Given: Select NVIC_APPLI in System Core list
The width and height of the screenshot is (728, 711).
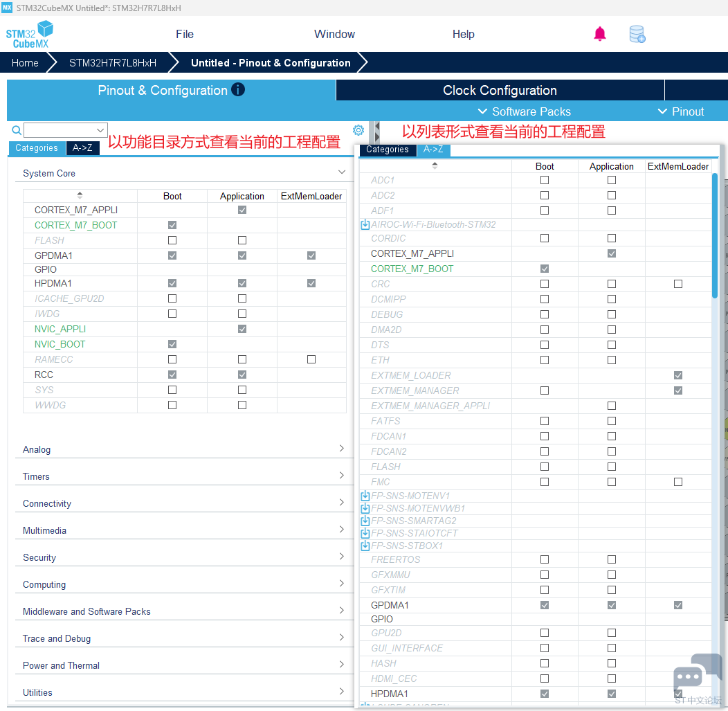Looking at the screenshot, I should pos(60,329).
